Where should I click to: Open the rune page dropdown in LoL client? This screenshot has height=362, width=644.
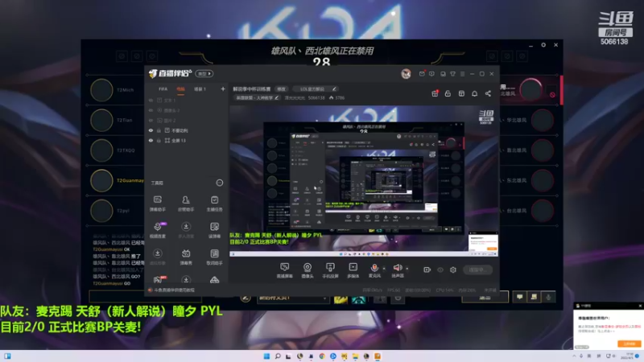(292, 298)
